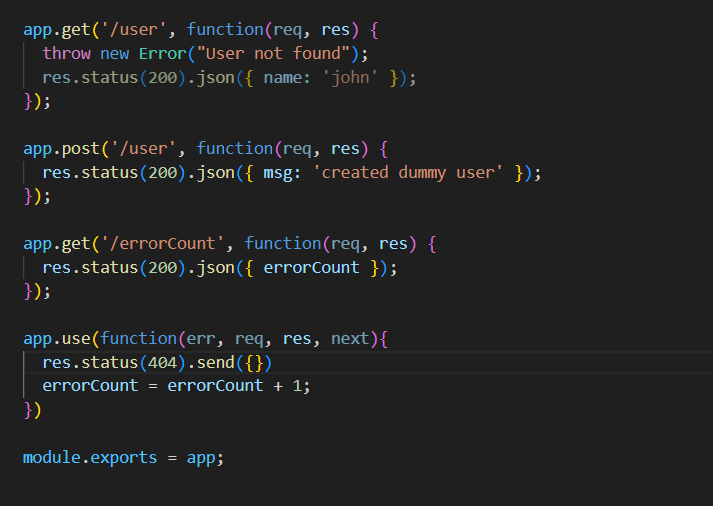The width and height of the screenshot is (713, 506).
Task: Click the 'next' parameter in app.use
Action: pyautogui.click(x=350, y=339)
